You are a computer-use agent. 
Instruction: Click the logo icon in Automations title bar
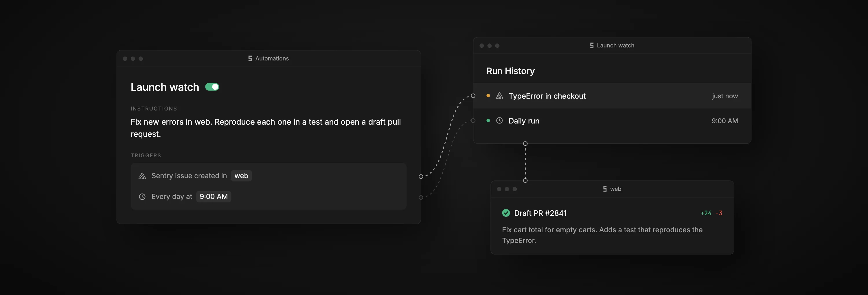(x=250, y=59)
